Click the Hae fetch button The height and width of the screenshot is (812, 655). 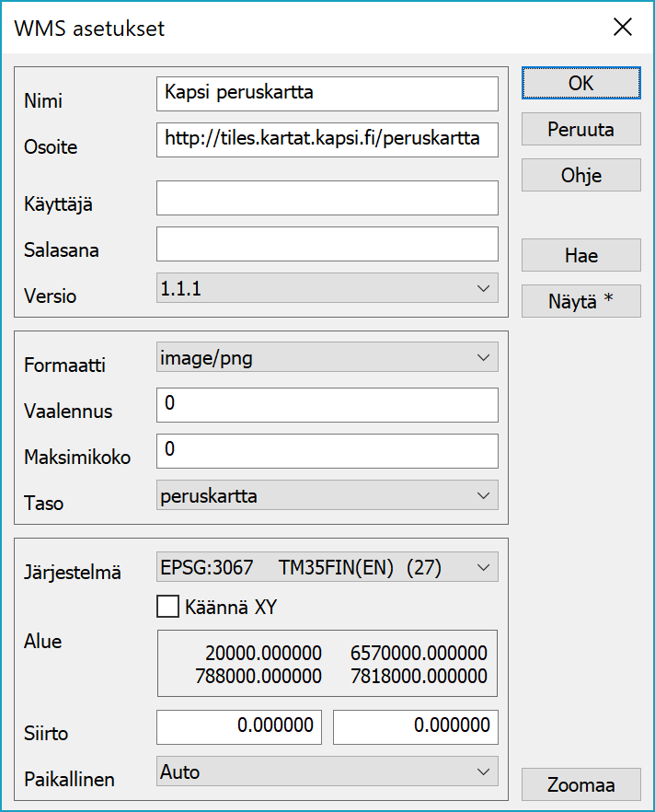[580, 255]
